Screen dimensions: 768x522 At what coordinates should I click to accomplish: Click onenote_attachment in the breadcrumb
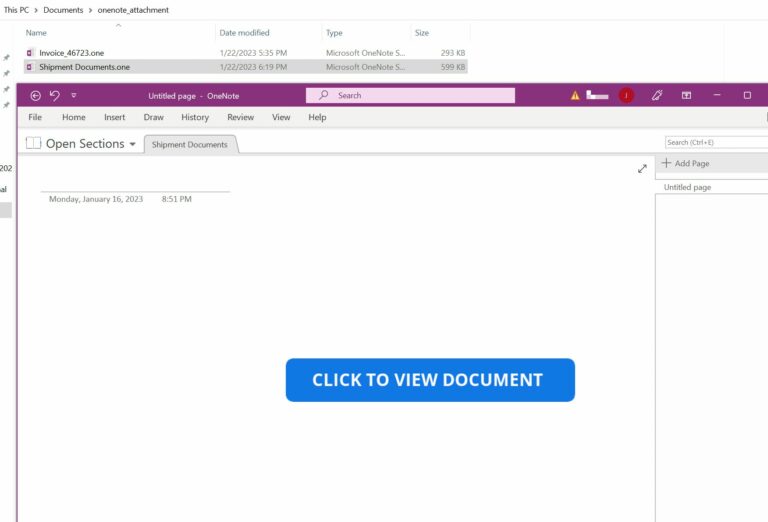click(x=133, y=10)
